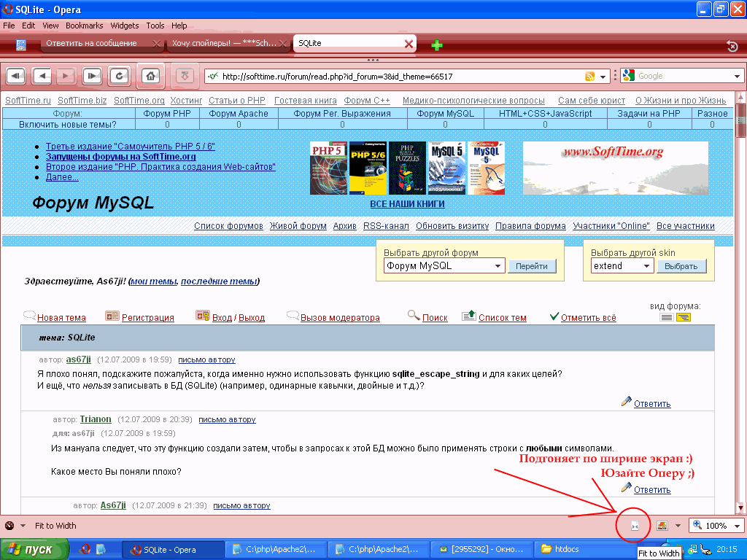747x560 pixels.
Task: Open the Форум PHP header cell
Action: click(x=167, y=113)
